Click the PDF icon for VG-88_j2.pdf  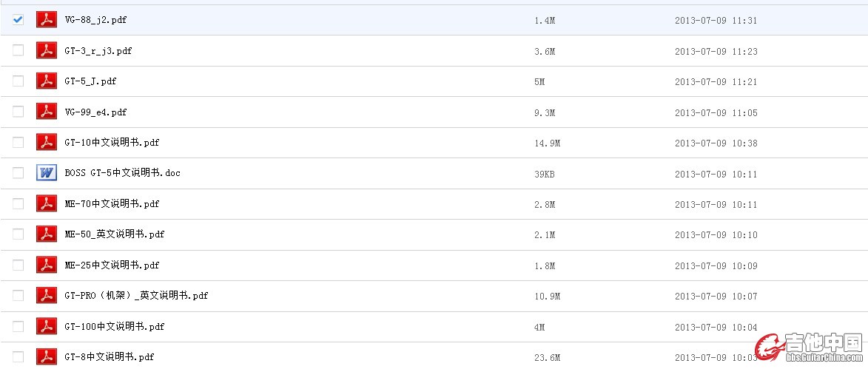click(47, 20)
